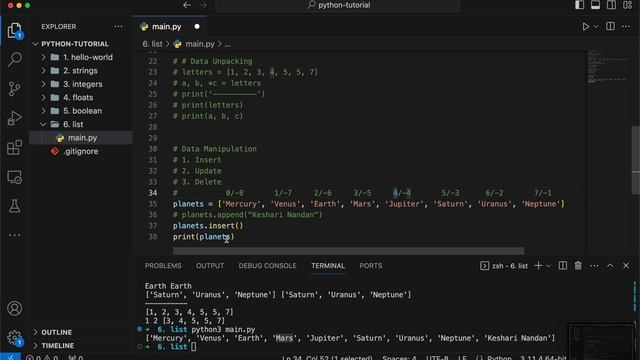Open Explorer Views and More Actions
The height and width of the screenshot is (360, 640).
(x=118, y=27)
